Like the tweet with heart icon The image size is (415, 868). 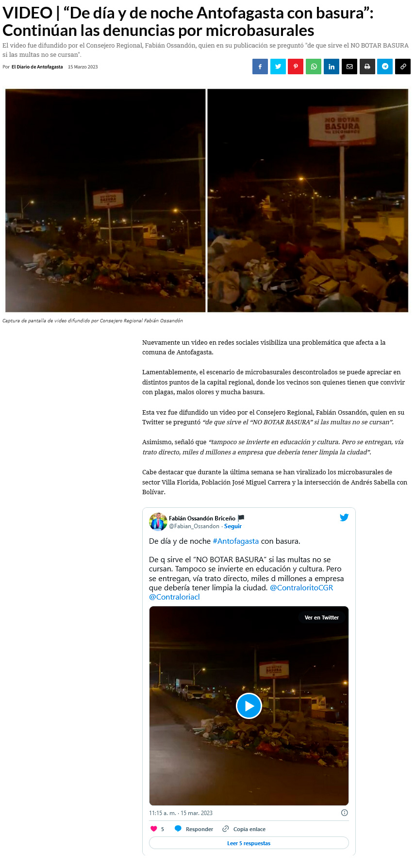click(154, 829)
